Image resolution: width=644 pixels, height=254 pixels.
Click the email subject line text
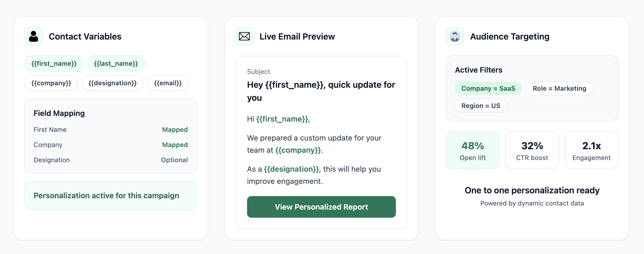tap(320, 91)
